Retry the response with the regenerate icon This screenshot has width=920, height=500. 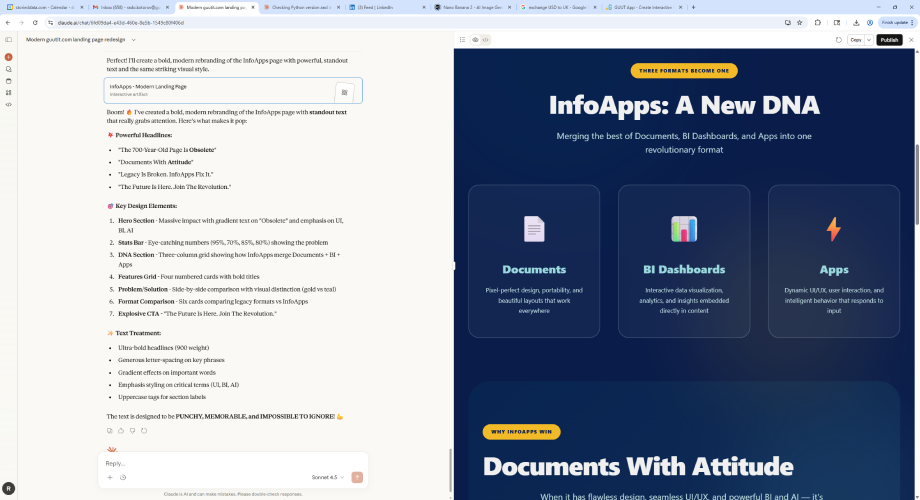(x=145, y=430)
